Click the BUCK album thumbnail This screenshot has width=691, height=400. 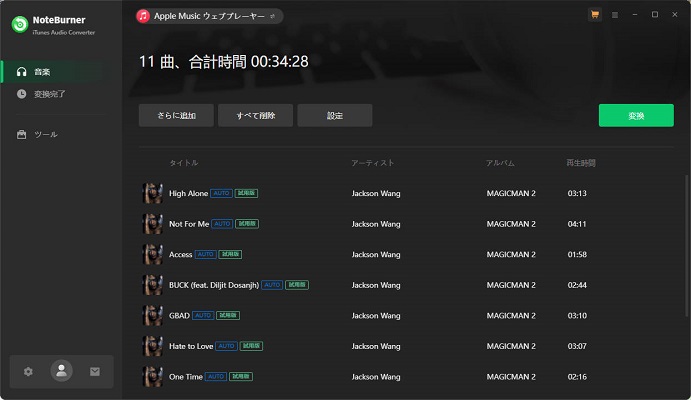(x=152, y=285)
